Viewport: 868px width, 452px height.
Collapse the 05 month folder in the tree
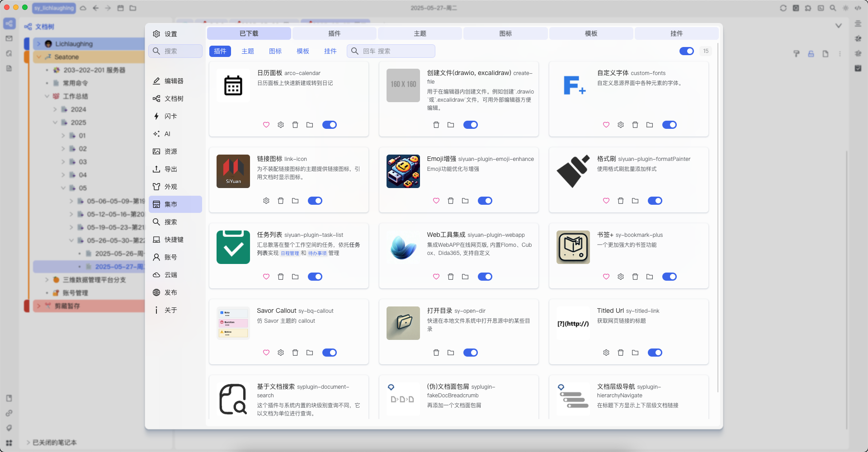(x=63, y=188)
